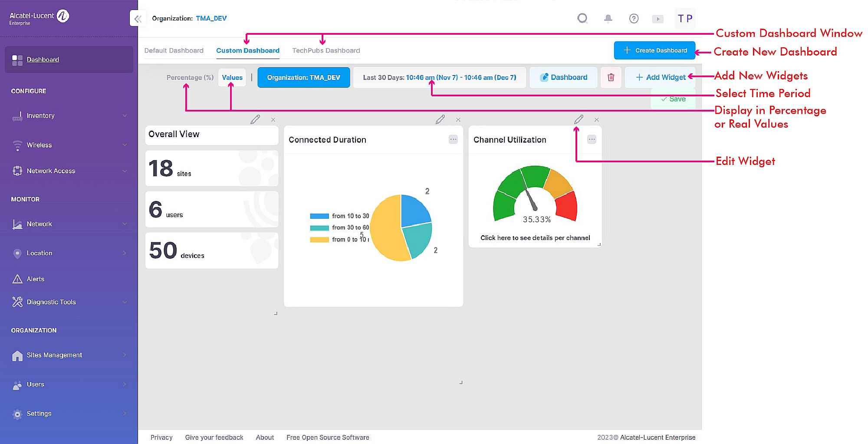
Task: Remove the Channel Utilization widget with X
Action: 597,120
